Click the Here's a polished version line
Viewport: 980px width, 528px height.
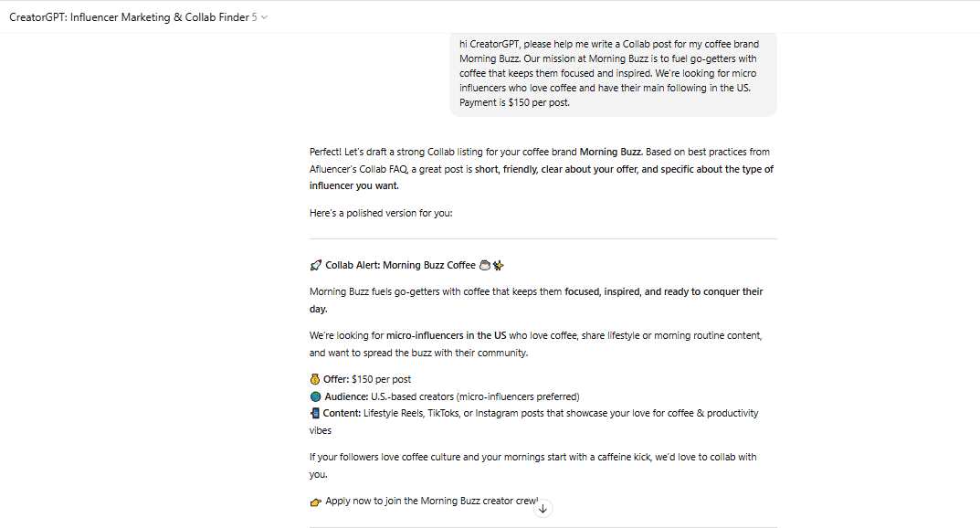point(381,213)
